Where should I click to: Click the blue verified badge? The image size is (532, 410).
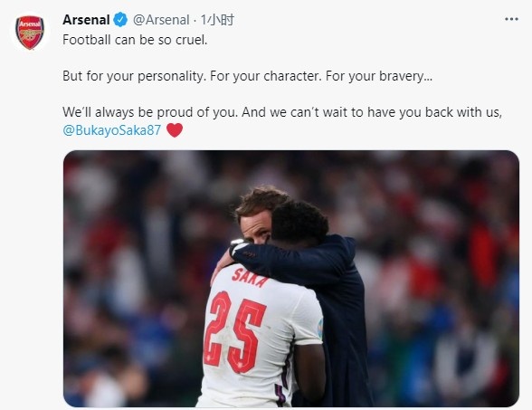pos(120,20)
